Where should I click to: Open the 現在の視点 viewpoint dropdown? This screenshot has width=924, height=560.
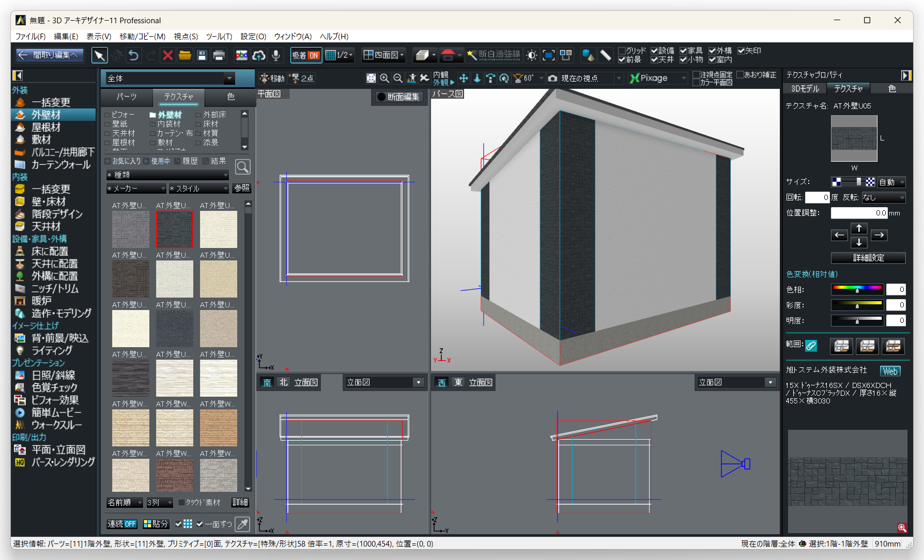[618, 79]
